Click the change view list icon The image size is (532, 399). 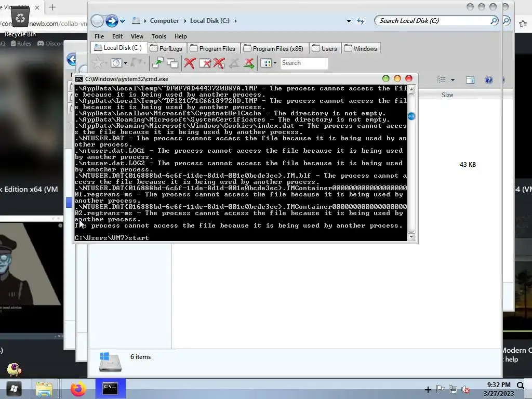[x=442, y=79]
